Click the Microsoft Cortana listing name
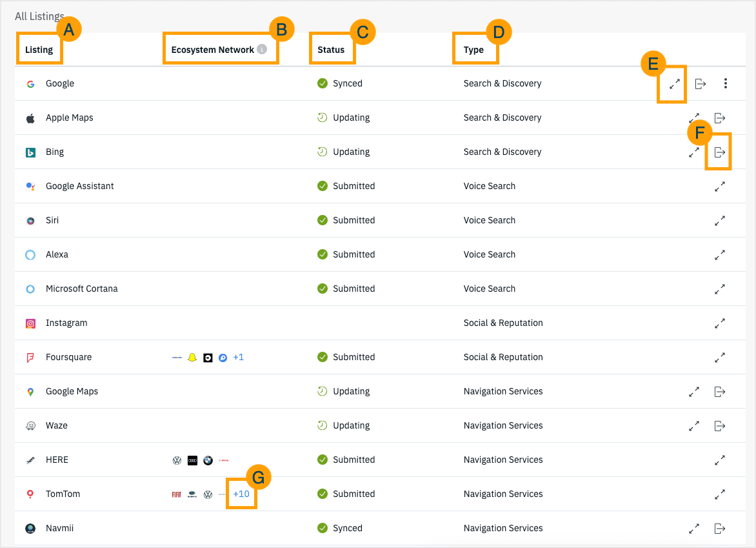The height and width of the screenshot is (548, 756). 81,289
